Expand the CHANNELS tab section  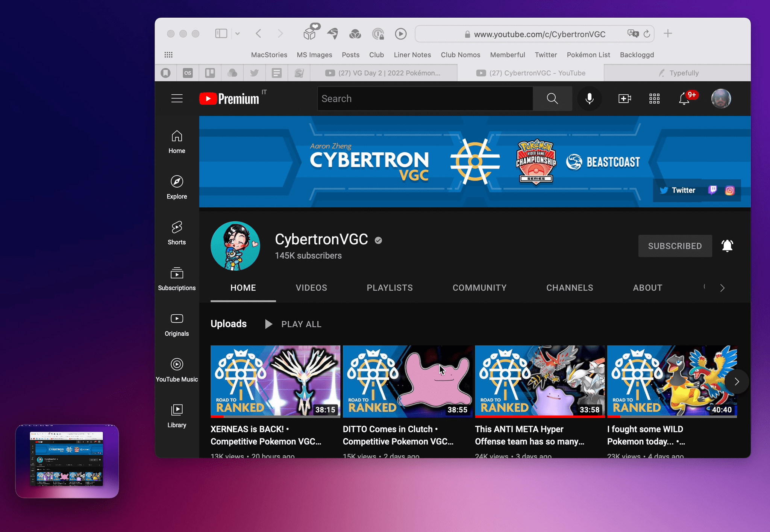coord(569,287)
